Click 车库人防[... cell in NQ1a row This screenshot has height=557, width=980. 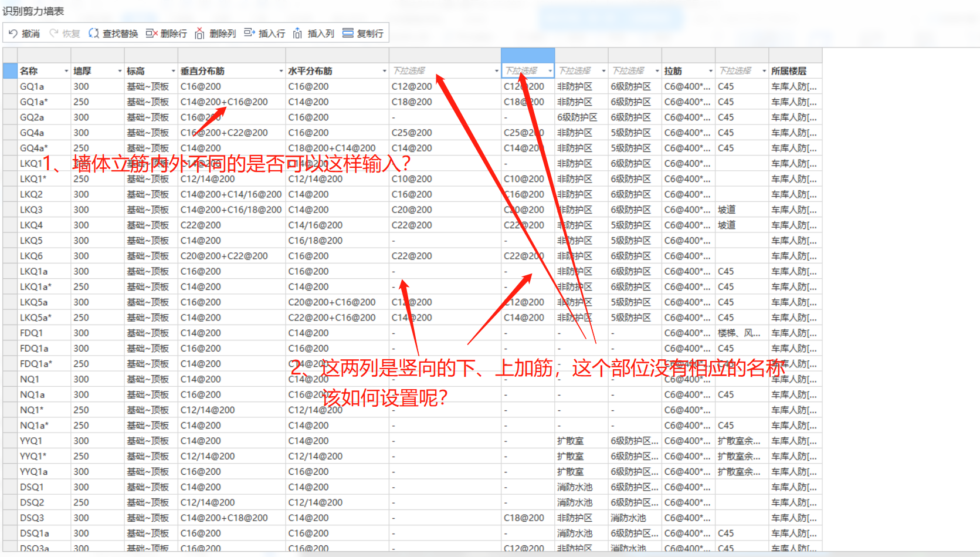pyautogui.click(x=795, y=394)
